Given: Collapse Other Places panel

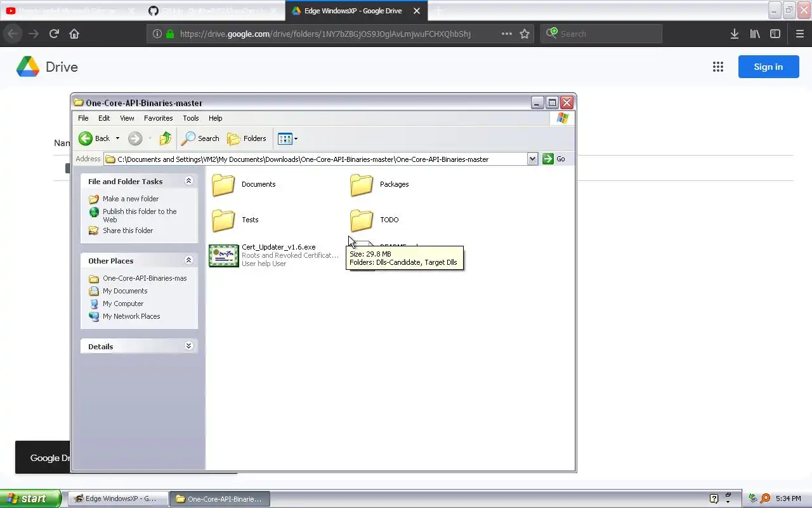Looking at the screenshot, I should (188, 260).
